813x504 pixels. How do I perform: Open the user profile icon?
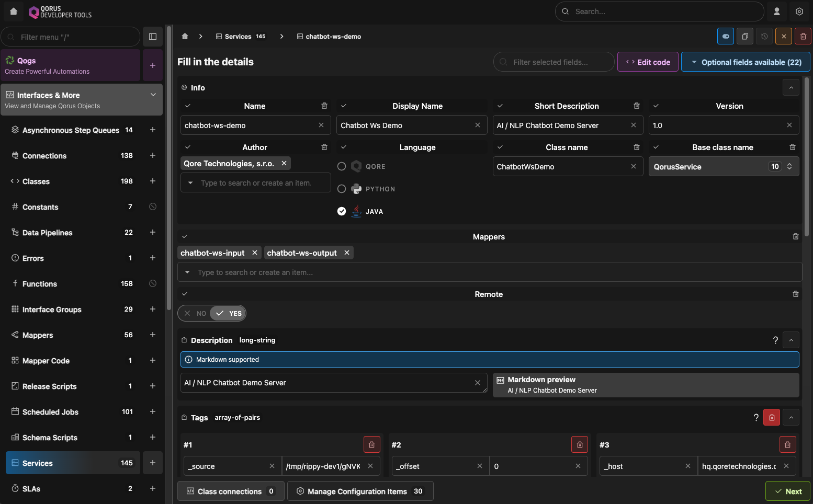tap(777, 12)
